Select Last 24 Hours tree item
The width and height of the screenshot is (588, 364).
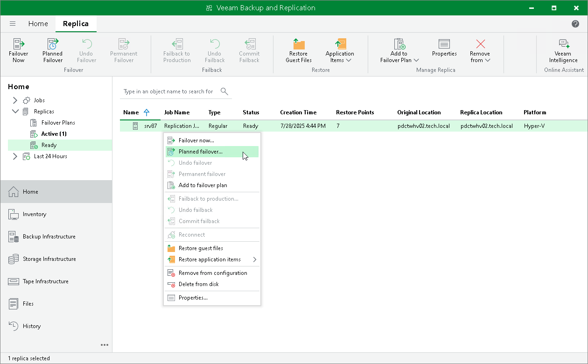point(50,156)
